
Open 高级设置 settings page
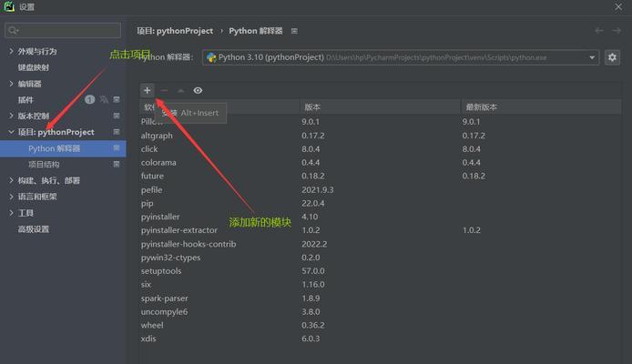33,229
